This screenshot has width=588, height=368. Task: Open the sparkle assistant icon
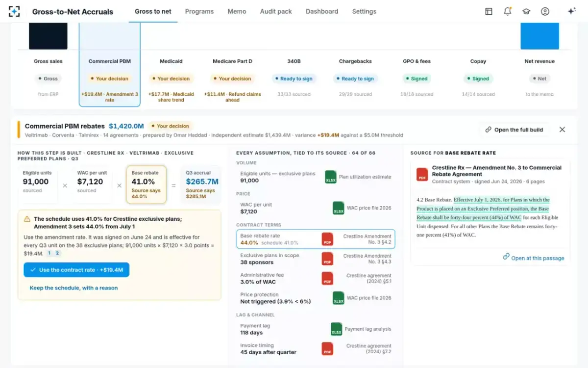(x=571, y=11)
